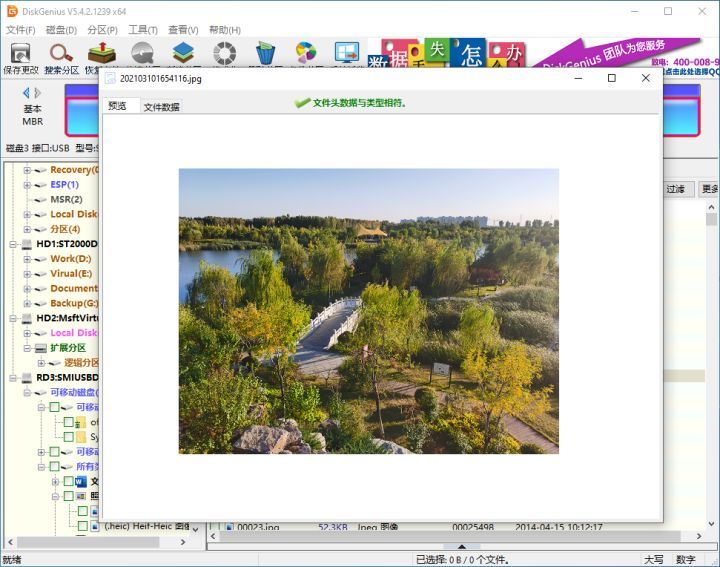
Task: Click the monitor system migration icon
Action: pyautogui.click(x=347, y=53)
